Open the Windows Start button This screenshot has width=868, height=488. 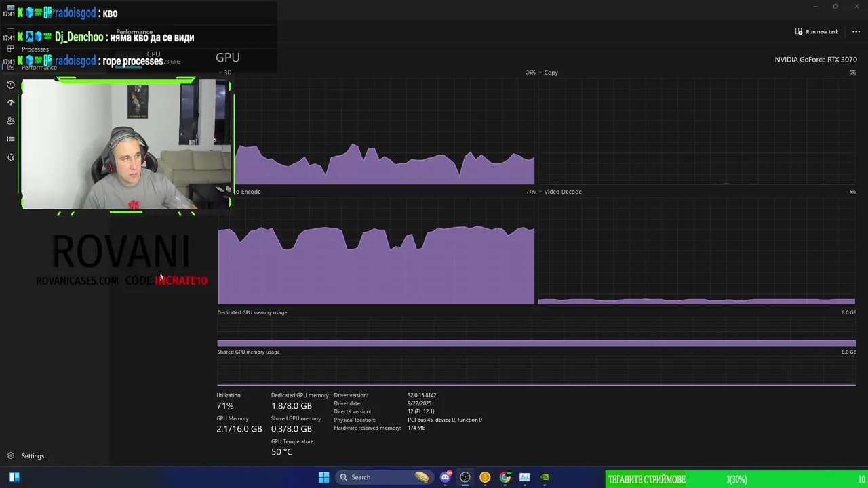pyautogui.click(x=323, y=477)
